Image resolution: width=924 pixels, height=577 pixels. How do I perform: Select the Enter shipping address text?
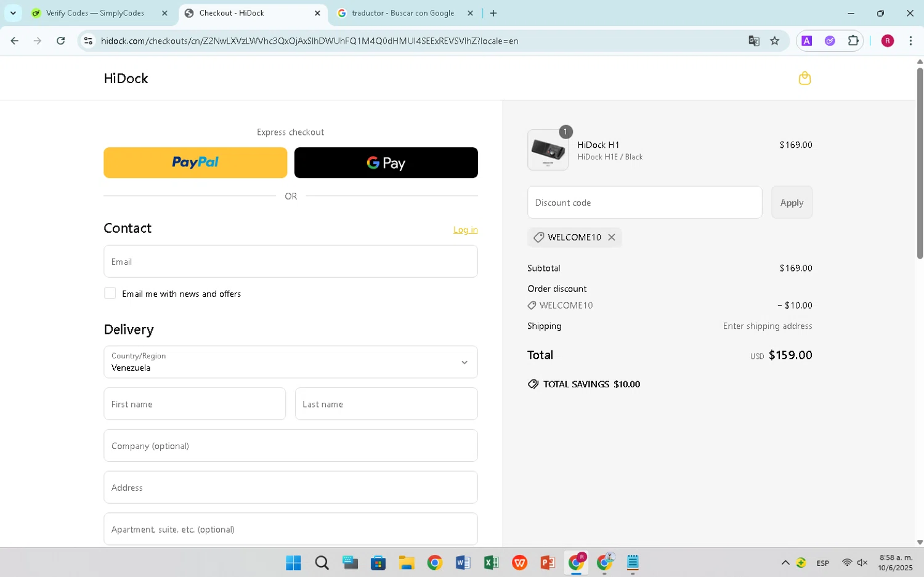768,326
